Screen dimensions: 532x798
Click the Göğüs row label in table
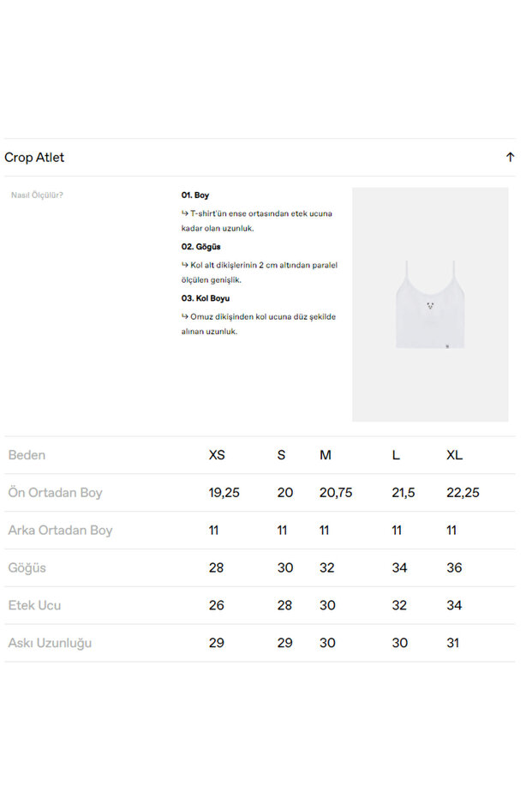coord(27,567)
